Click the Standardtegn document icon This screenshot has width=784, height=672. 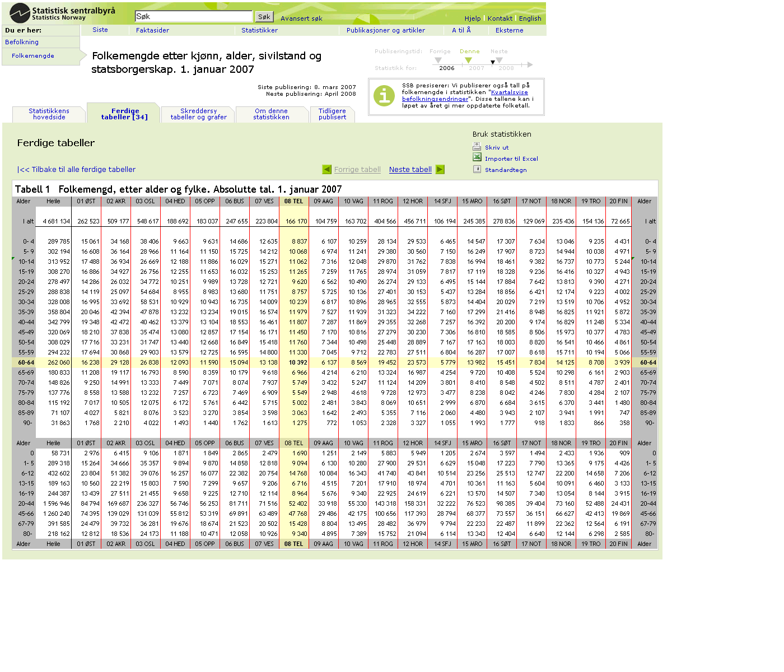pos(477,169)
